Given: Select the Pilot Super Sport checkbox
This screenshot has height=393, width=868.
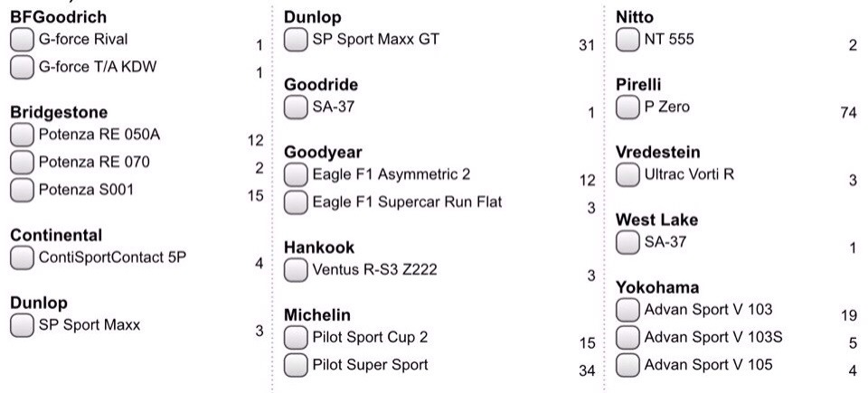Looking at the screenshot, I should tap(297, 365).
